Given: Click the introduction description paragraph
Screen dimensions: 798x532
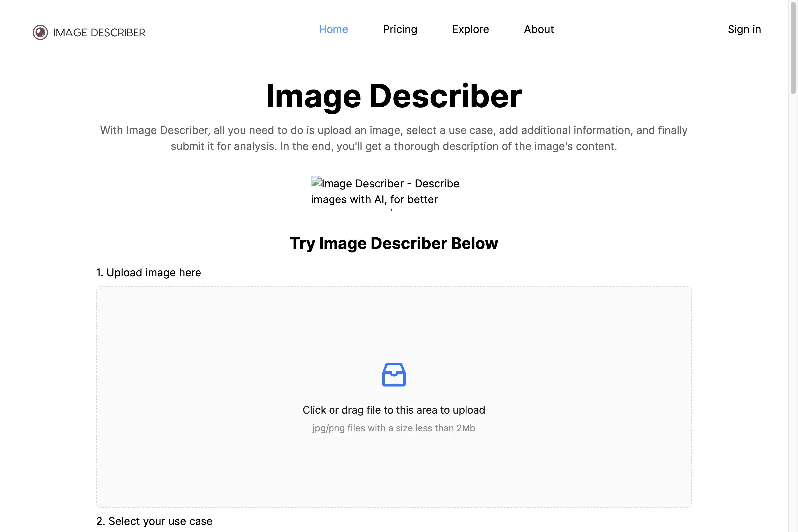Looking at the screenshot, I should (394, 138).
